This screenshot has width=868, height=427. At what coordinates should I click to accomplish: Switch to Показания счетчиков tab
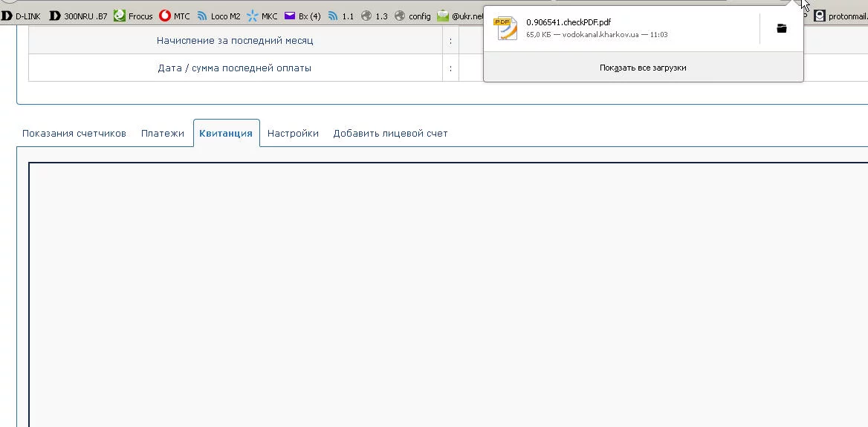point(74,134)
